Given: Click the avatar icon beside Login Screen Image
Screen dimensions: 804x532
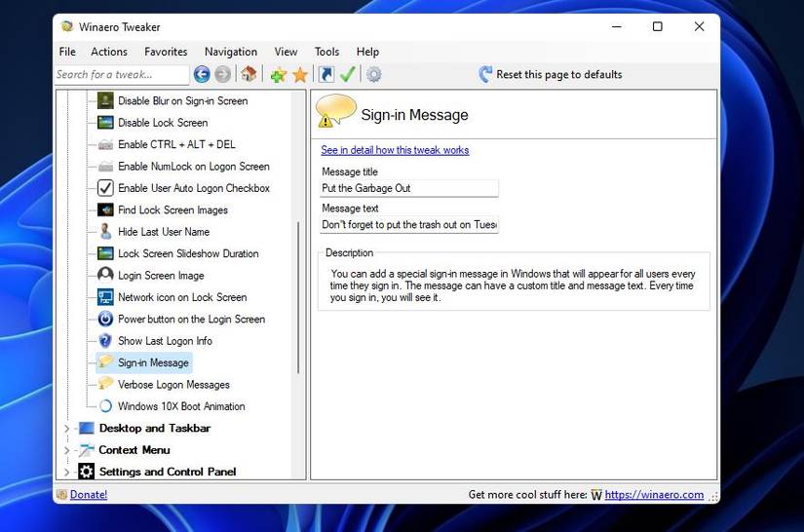Looking at the screenshot, I should pos(105,275).
